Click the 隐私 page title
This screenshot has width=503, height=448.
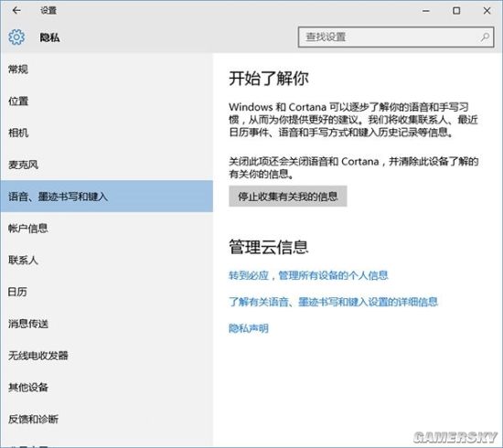49,37
